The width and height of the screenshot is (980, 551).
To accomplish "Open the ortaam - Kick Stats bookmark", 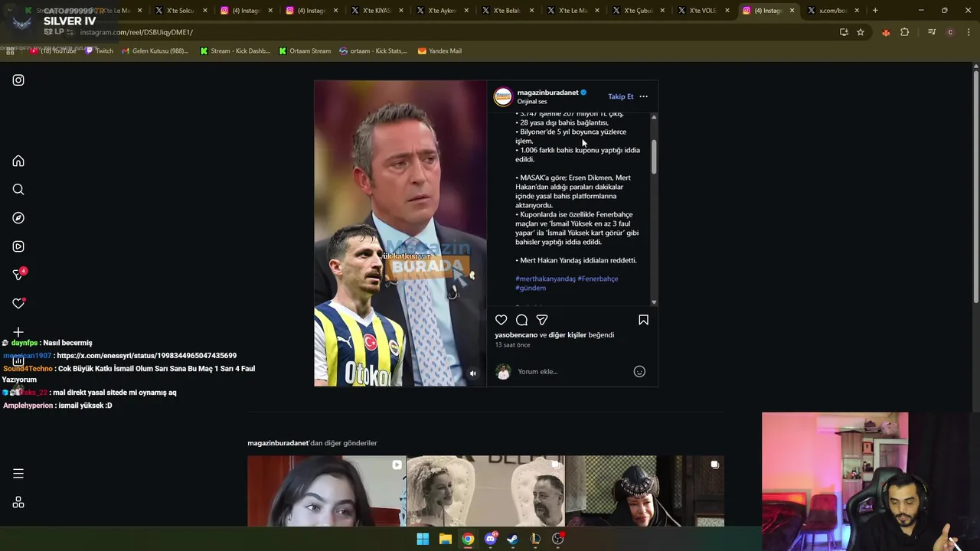I will (x=373, y=51).
